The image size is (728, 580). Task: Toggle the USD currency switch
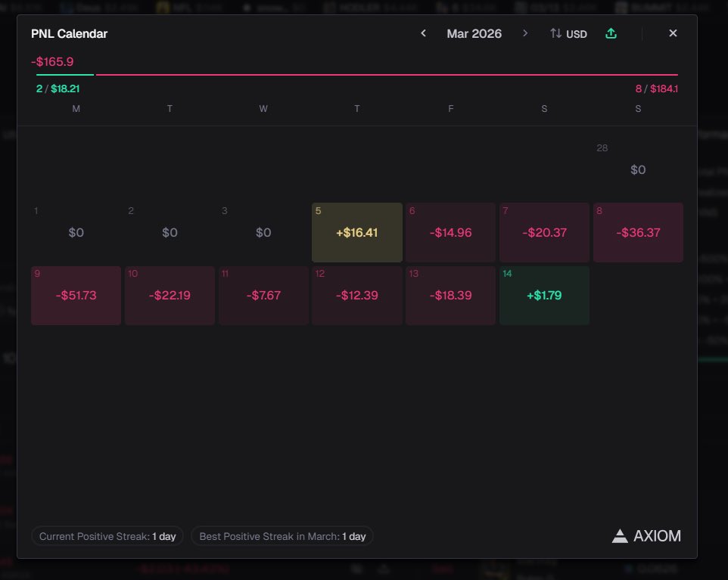tap(569, 34)
